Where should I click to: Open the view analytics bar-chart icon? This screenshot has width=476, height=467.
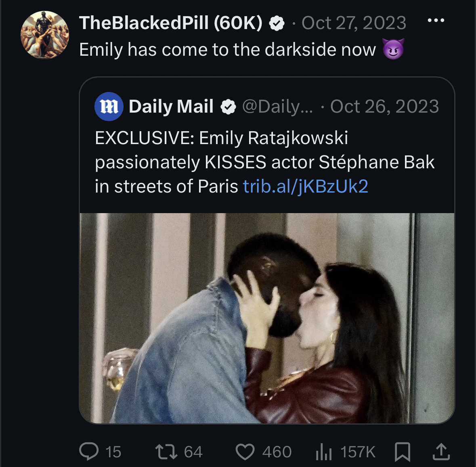tap(324, 452)
